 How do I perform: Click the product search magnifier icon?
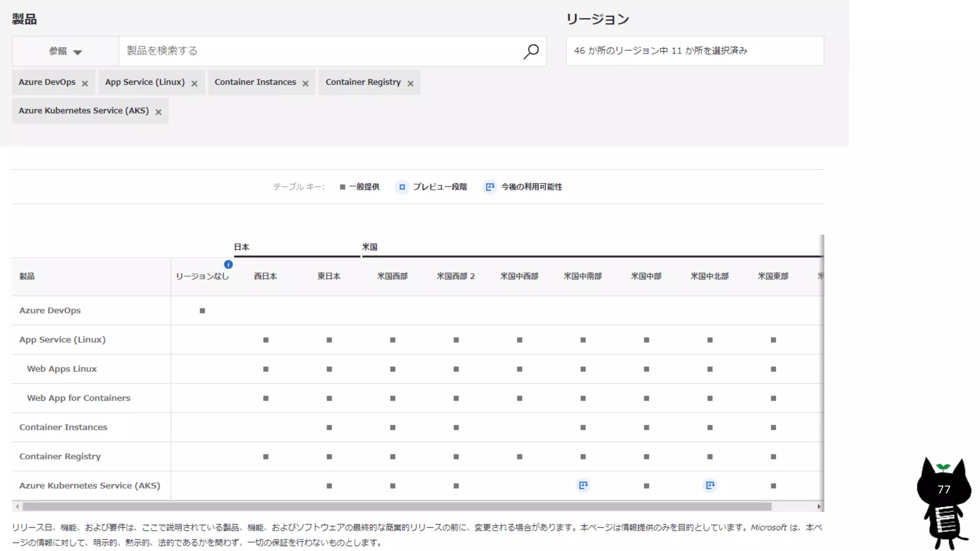531,51
